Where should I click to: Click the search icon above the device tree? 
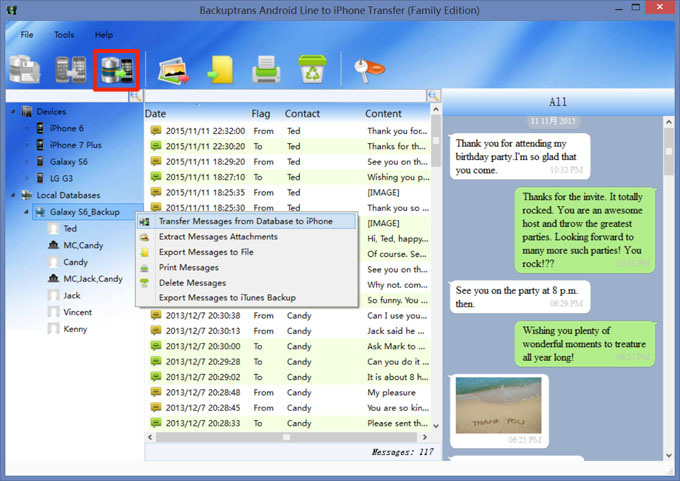pyautogui.click(x=136, y=96)
